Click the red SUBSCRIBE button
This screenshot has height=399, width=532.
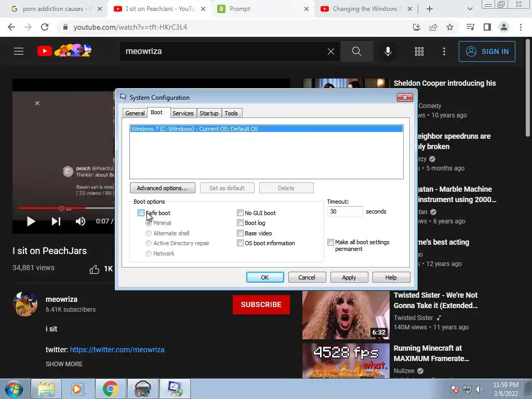pyautogui.click(x=261, y=304)
